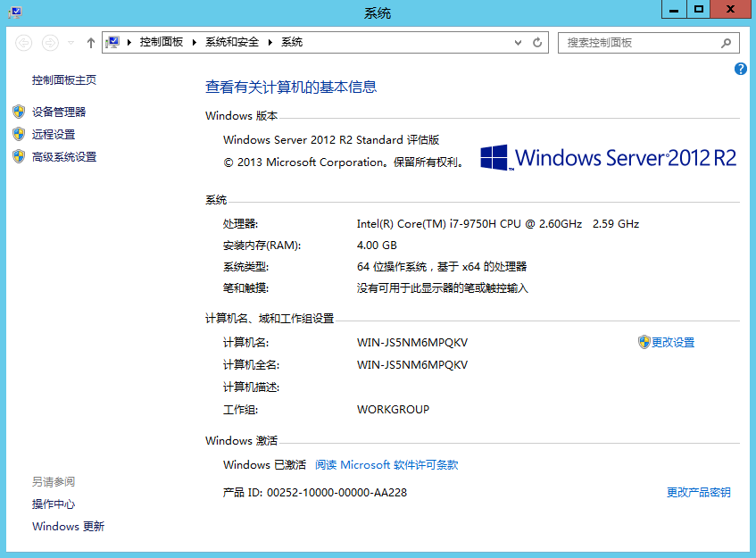This screenshot has width=756, height=558.
Task: Click the shield icon next to 更改设置
Action: coord(644,343)
